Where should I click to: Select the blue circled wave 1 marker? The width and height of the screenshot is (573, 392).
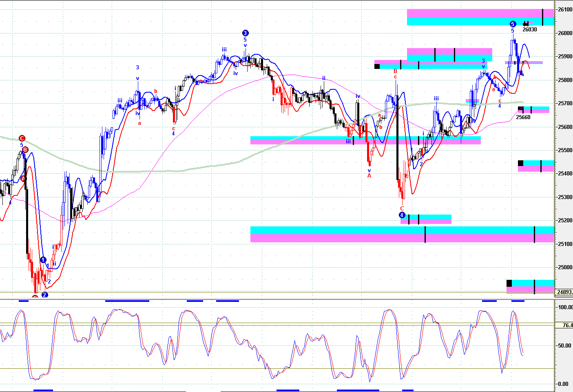tap(43, 260)
